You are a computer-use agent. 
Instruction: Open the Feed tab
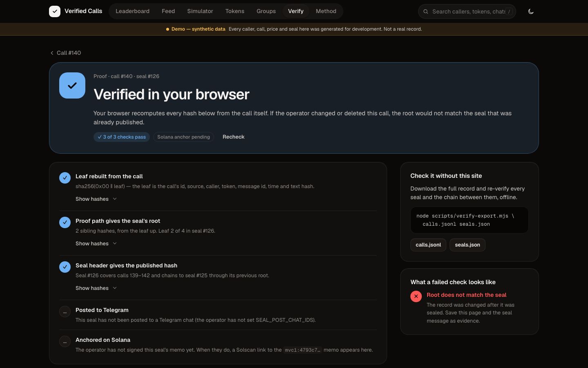168,11
